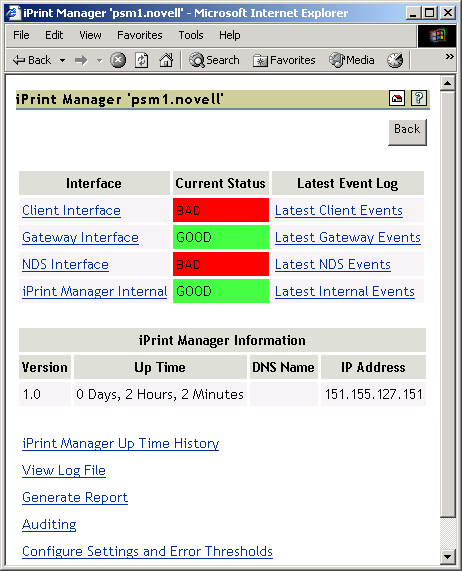The image size is (462, 571).
Task: Click the up time value cell
Action: (160, 394)
